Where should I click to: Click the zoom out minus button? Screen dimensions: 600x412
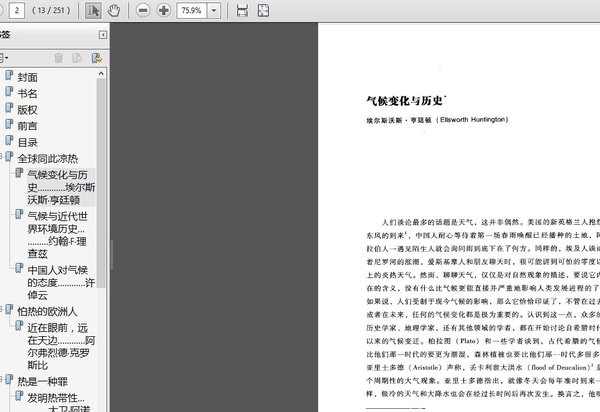click(x=143, y=10)
